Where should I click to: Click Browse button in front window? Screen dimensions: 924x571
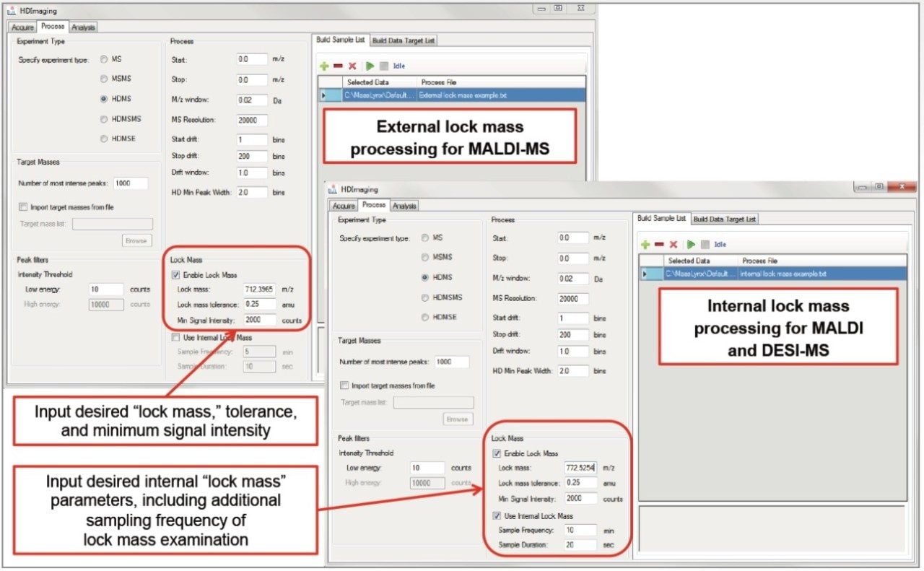point(458,419)
